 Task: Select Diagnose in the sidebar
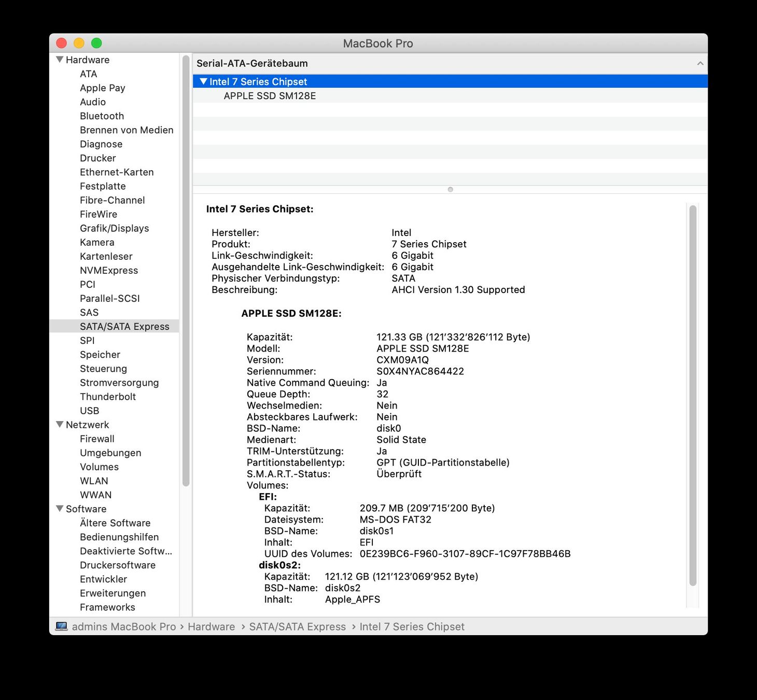pyautogui.click(x=101, y=144)
